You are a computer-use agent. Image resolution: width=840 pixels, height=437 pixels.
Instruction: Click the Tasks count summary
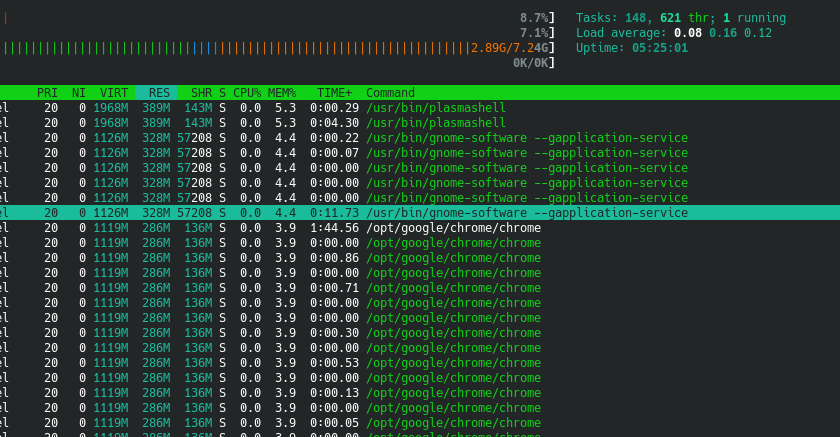pos(680,18)
